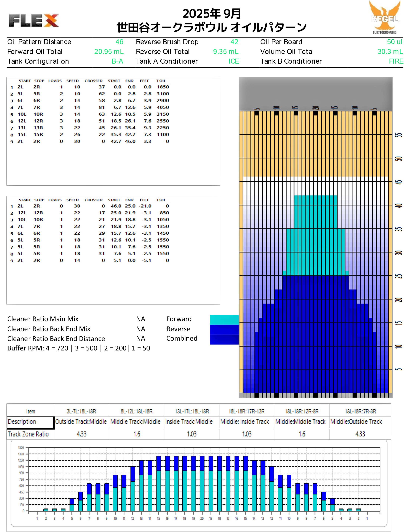Image resolution: width=404 pixels, height=532 pixels.
Task: Select reverse row 2 starting at 12L
Action: point(22,213)
